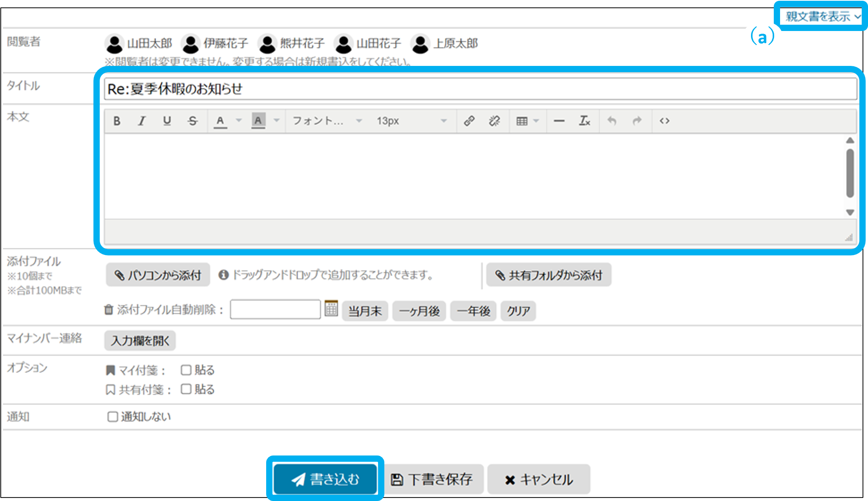Open the フォント family dropdown
The width and height of the screenshot is (868, 501).
coord(327,121)
